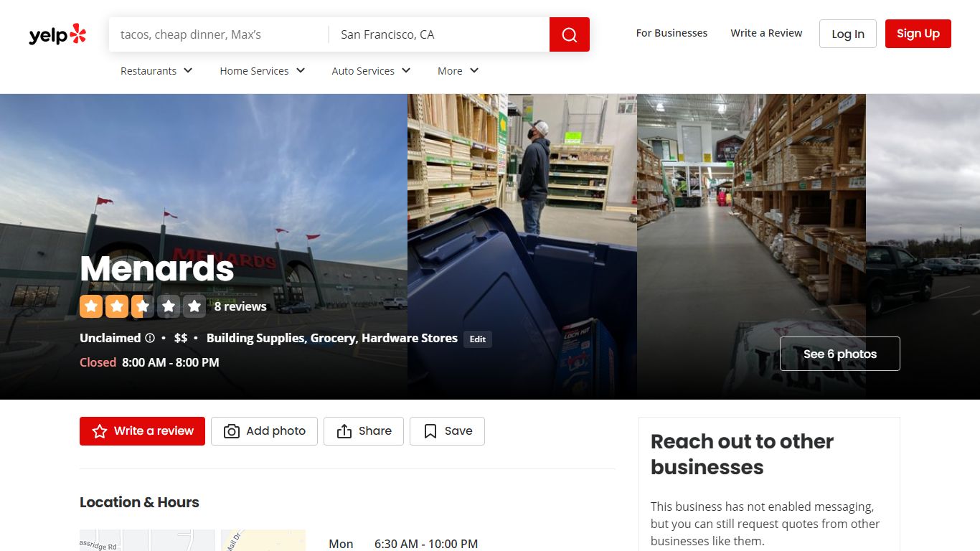This screenshot has width=980, height=551.
Task: Click the Menards business title
Action: [x=157, y=268]
